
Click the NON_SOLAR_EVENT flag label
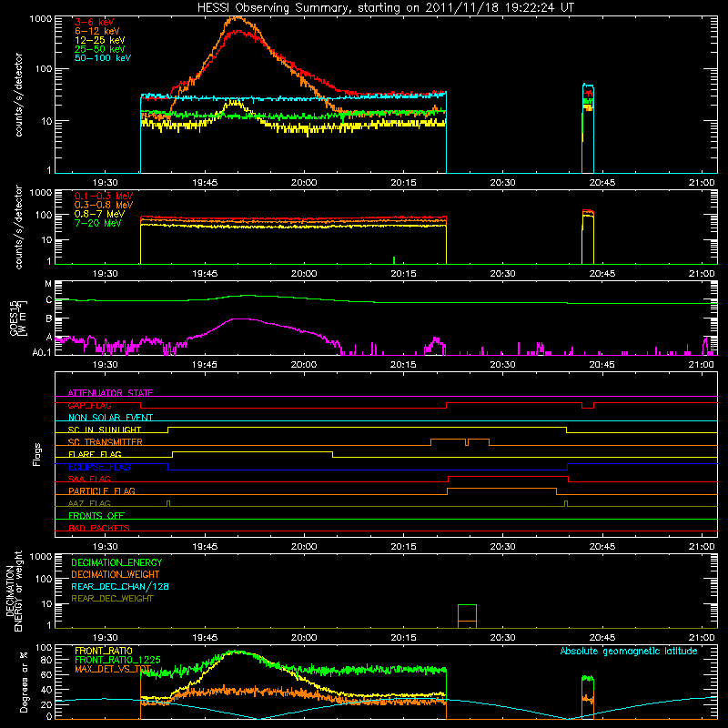[110, 418]
